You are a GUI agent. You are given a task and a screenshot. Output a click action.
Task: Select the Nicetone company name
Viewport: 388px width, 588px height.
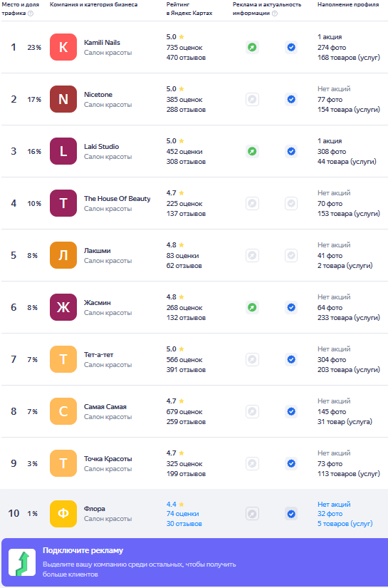pos(98,95)
